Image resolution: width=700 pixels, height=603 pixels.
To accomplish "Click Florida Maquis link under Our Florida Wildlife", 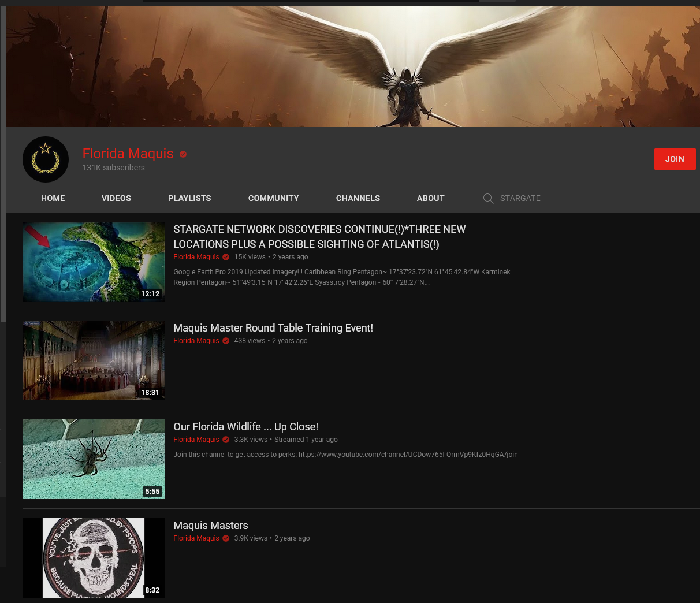I will tap(196, 440).
